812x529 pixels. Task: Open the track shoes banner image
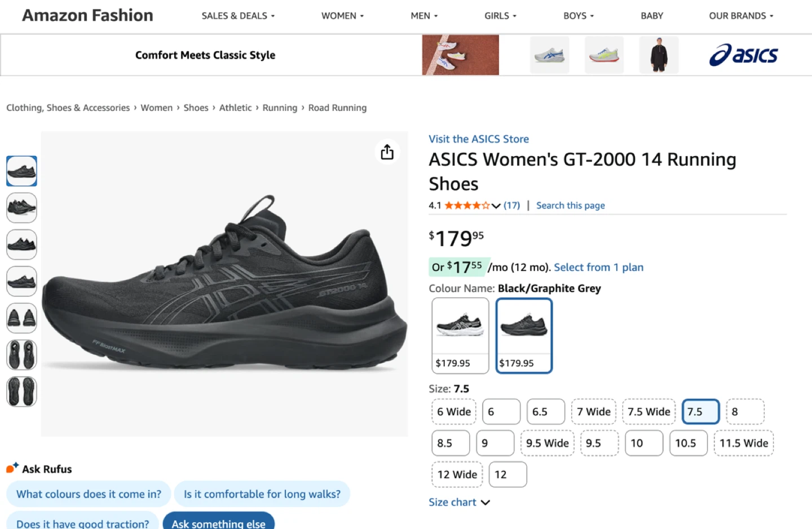pyautogui.click(x=460, y=55)
